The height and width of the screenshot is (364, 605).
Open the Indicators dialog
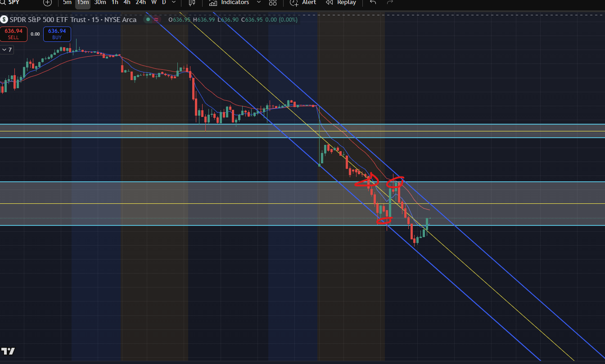(x=229, y=2)
